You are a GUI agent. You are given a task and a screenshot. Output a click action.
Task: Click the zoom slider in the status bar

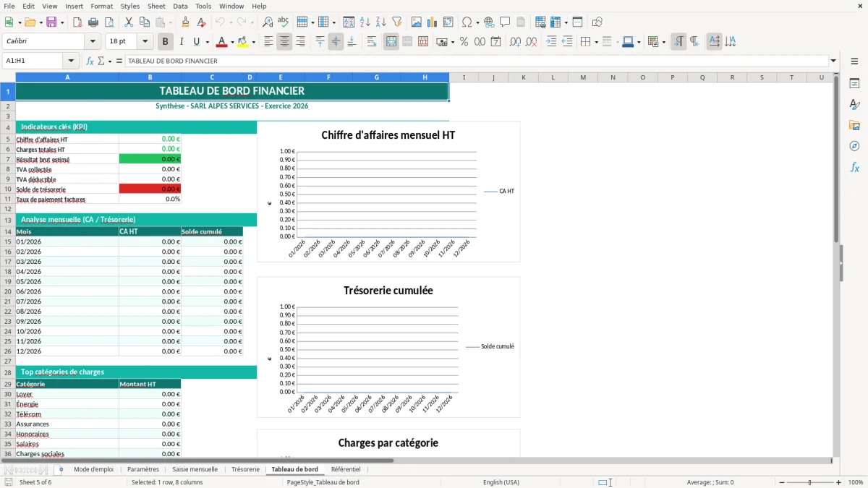click(809, 482)
